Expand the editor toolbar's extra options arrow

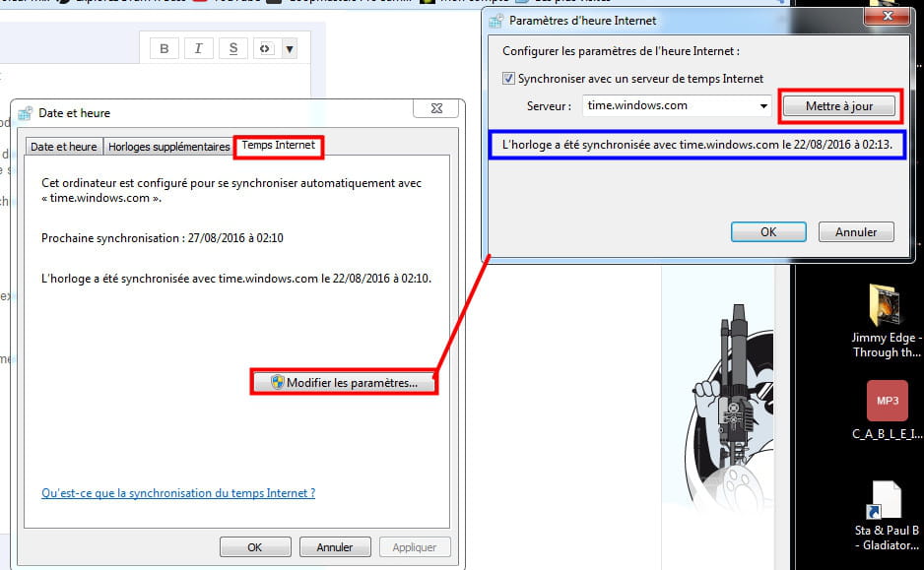click(290, 49)
